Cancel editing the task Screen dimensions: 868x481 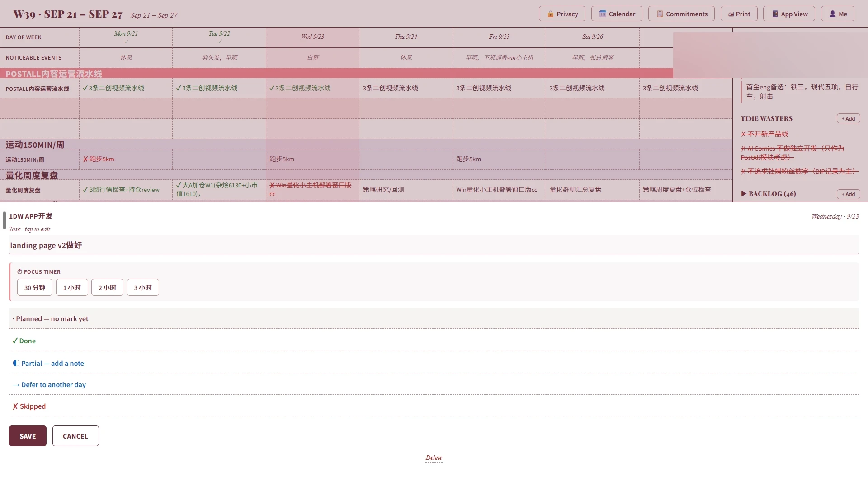pos(75,436)
